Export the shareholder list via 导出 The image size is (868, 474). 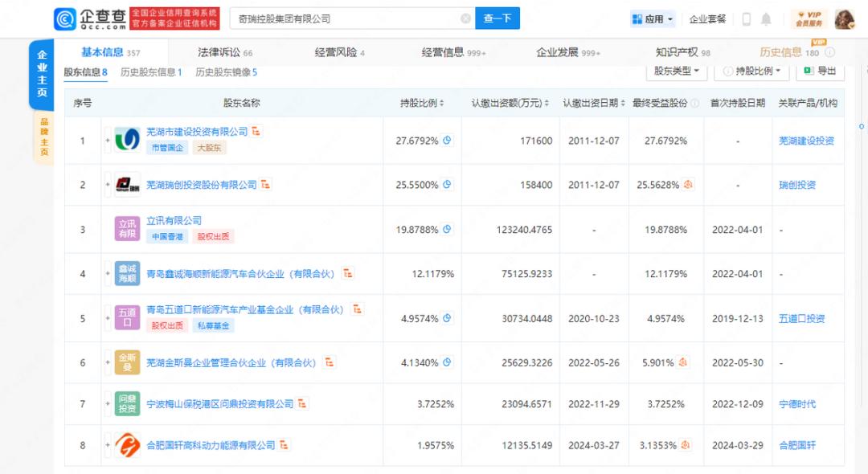coord(820,71)
